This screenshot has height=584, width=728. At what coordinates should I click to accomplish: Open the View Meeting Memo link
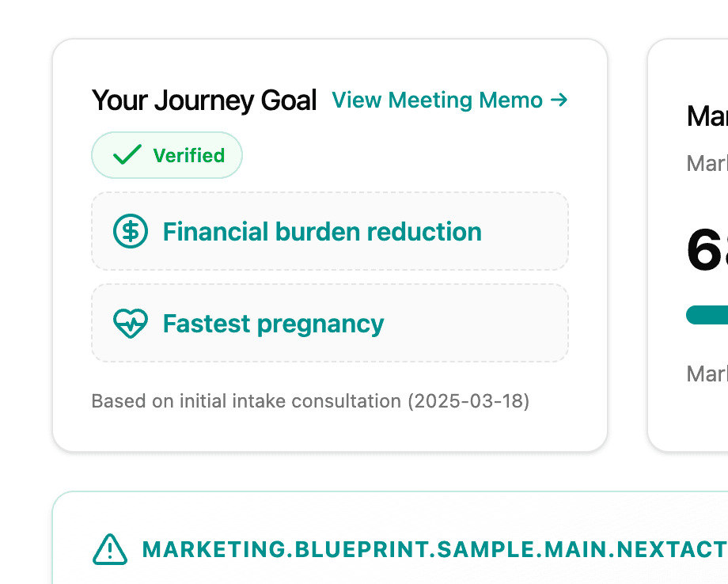coord(437,100)
